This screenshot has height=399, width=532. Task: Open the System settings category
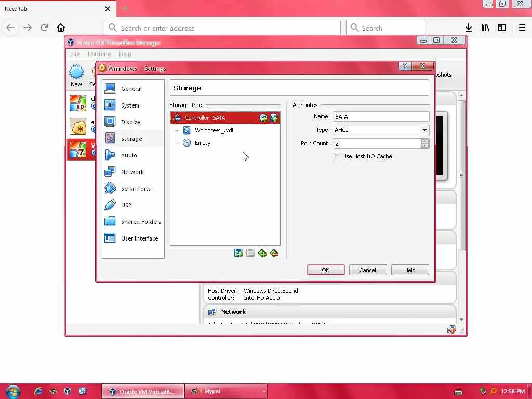pyautogui.click(x=133, y=105)
